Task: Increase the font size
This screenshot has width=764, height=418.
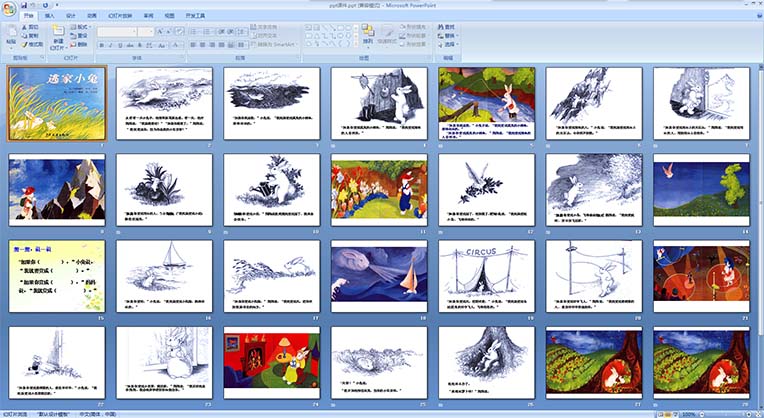Action: 159,32
